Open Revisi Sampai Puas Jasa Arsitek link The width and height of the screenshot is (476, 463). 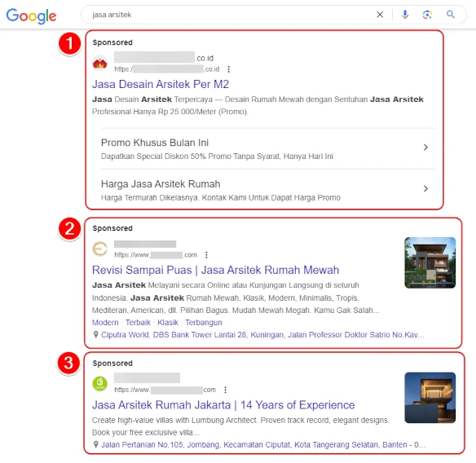click(x=215, y=270)
